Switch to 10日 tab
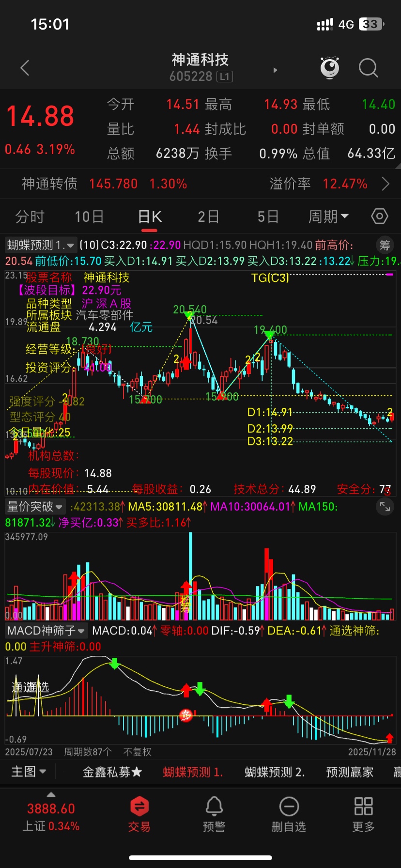The width and height of the screenshot is (401, 868). point(89,217)
